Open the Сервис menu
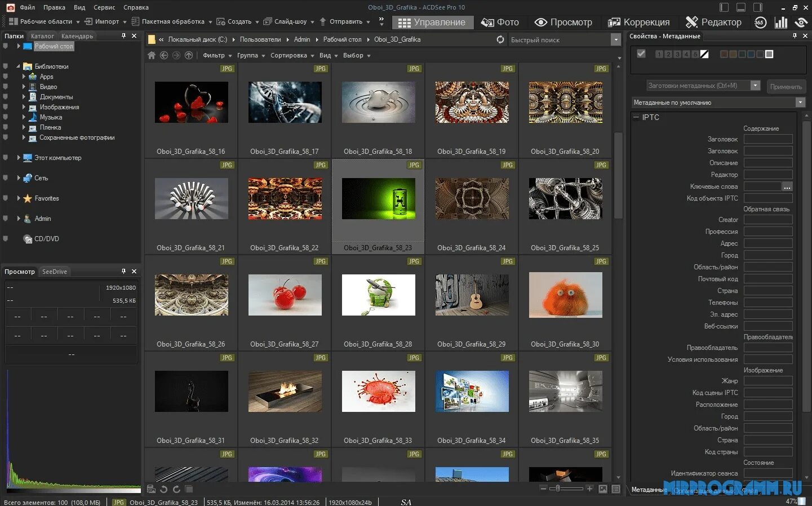Image resolution: width=812 pixels, height=506 pixels. [x=104, y=7]
